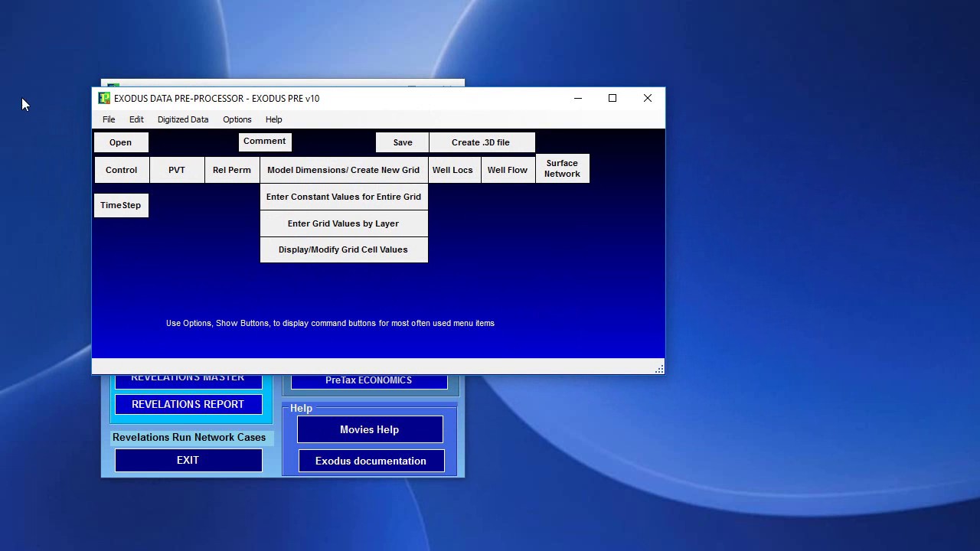The width and height of the screenshot is (980, 551).
Task: Click the Save button
Action: (x=403, y=142)
